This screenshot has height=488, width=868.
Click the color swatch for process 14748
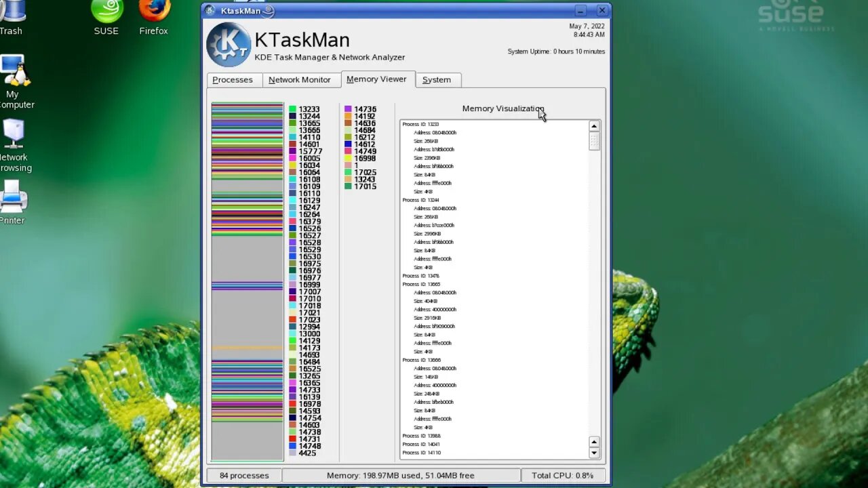point(292,446)
